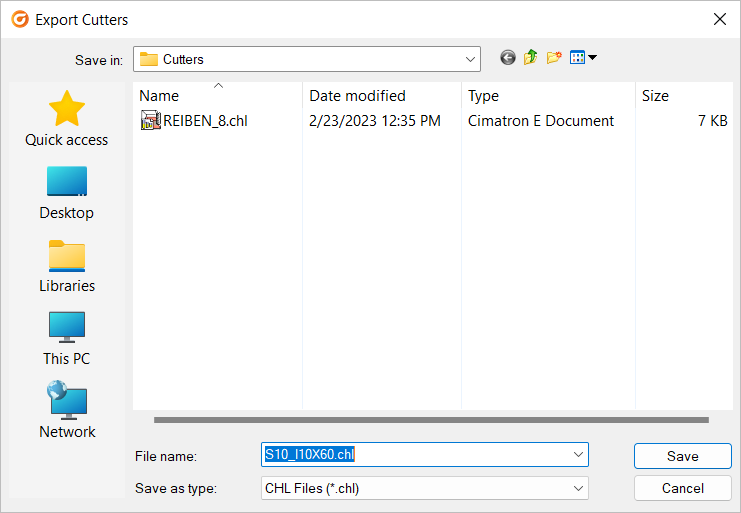Open the View menu icon
Viewport: 741px width, 513px height.
point(583,58)
